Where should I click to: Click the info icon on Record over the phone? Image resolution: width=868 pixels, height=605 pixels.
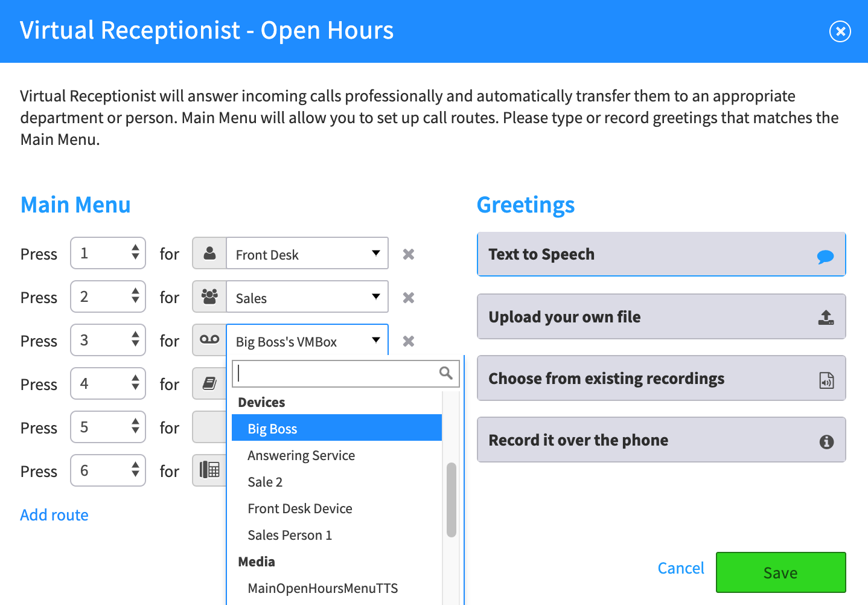click(x=826, y=442)
